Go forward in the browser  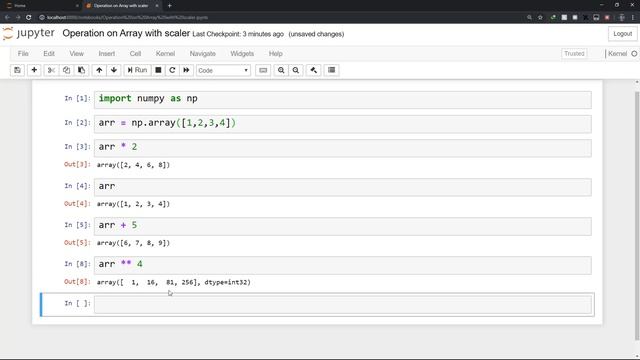point(18,18)
